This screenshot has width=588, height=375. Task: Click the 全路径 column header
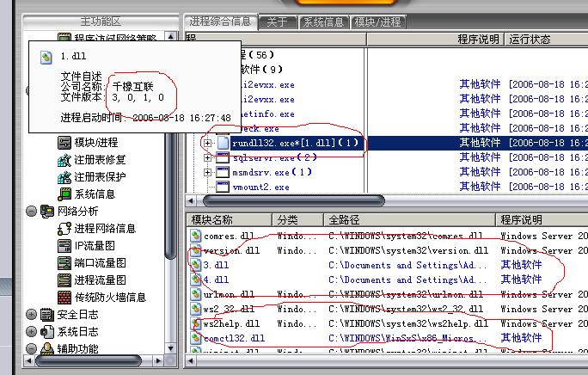[344, 220]
